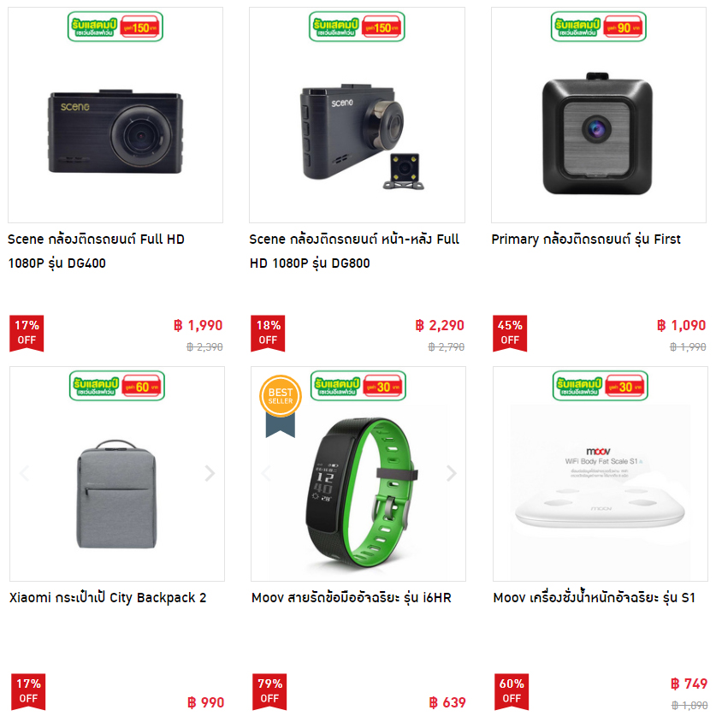This screenshot has width=716, height=728.
Task: Show previous image of Moov i6HR wristband
Action: click(x=266, y=473)
